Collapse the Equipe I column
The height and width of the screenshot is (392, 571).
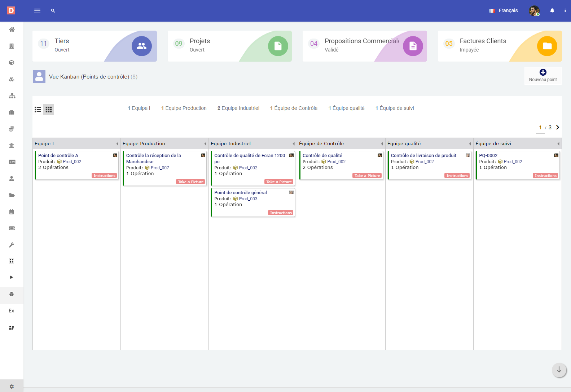click(x=117, y=144)
